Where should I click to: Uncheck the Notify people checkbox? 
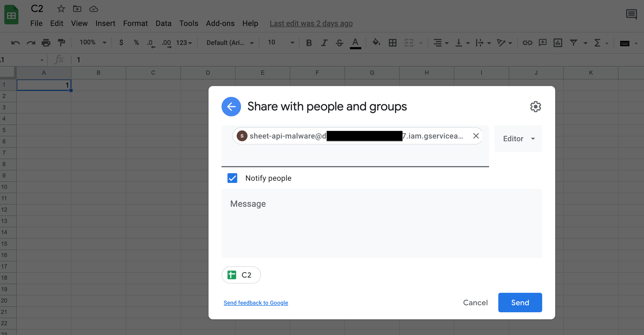(232, 178)
